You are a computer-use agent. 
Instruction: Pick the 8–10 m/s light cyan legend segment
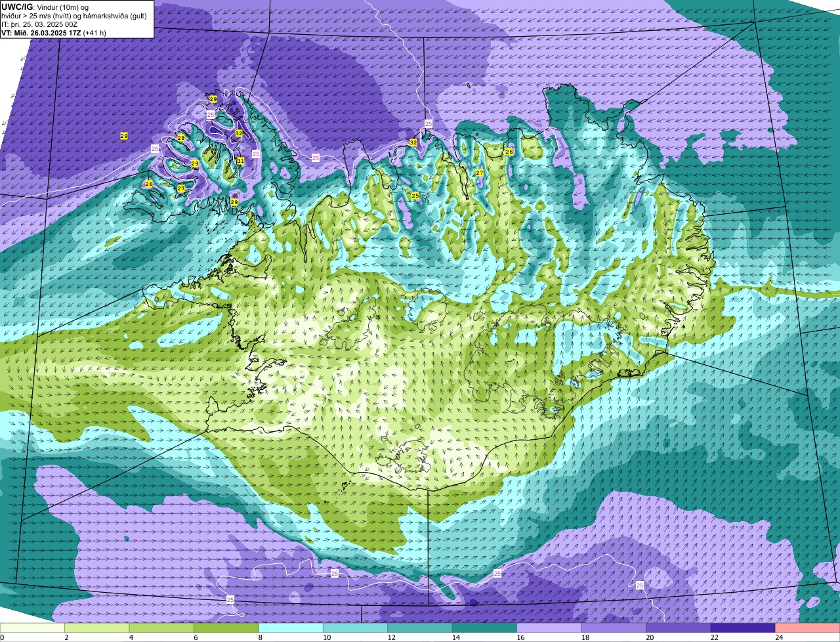pos(291,628)
